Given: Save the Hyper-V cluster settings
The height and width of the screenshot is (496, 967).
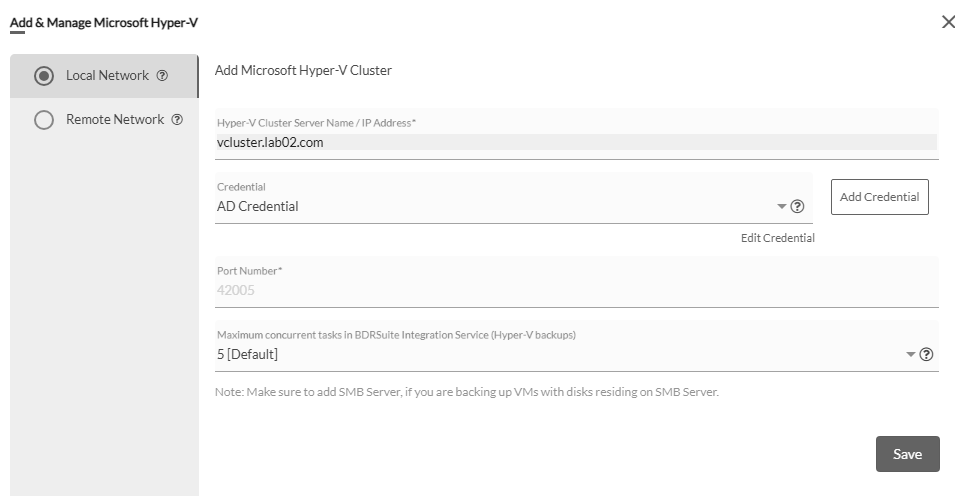Looking at the screenshot, I should click(x=907, y=454).
